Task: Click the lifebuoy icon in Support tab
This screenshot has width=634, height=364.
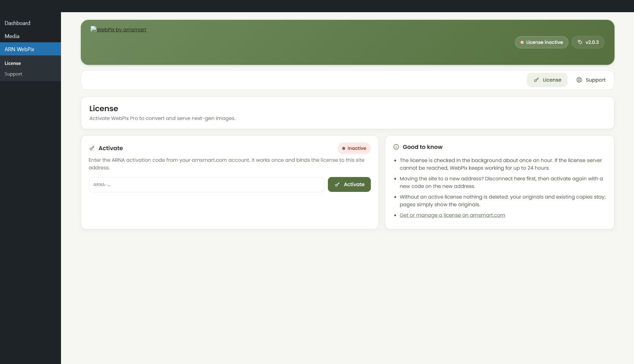Action: [x=579, y=80]
